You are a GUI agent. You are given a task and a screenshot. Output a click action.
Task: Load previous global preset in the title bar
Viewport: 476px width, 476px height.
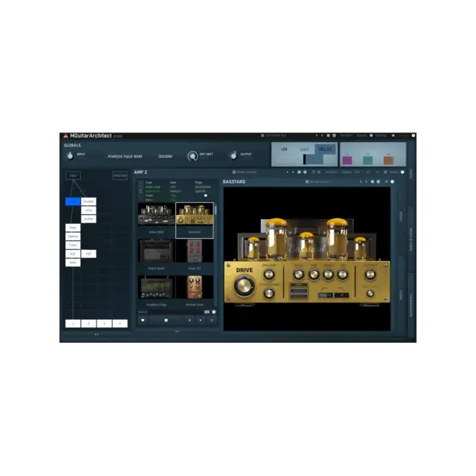317,136
